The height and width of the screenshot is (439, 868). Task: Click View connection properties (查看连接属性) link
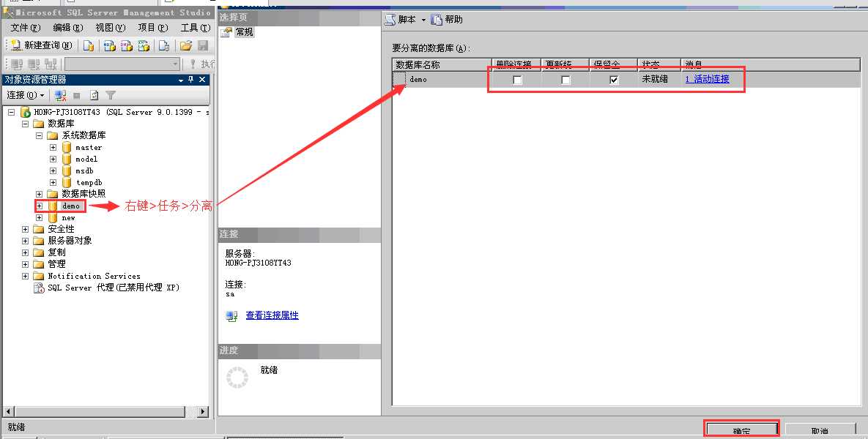[272, 315]
